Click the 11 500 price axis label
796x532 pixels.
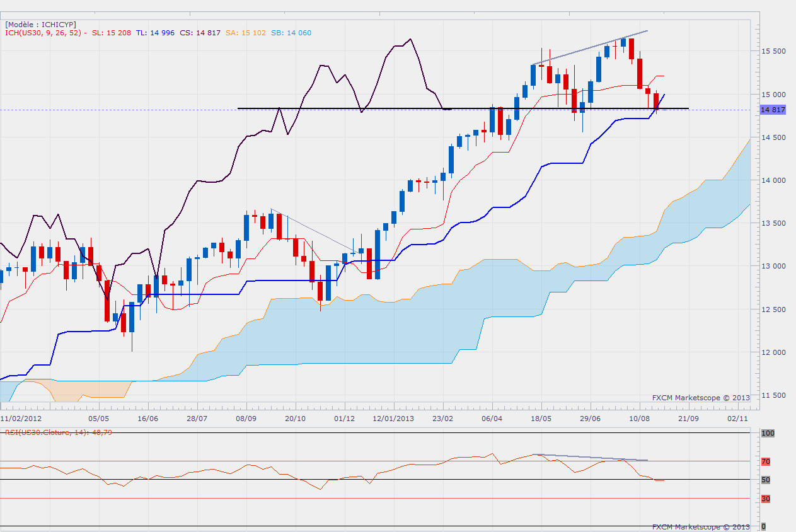[x=773, y=395]
